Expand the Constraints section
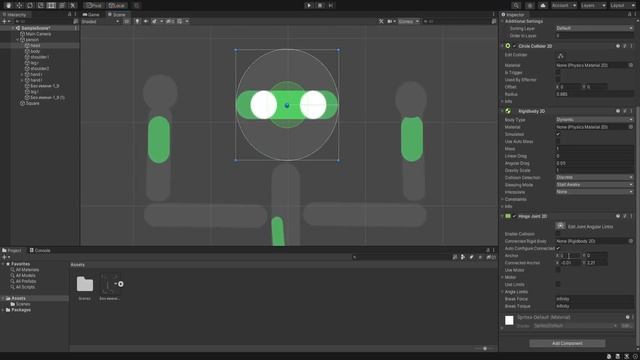Screen dimensions: 640x360 502,199
